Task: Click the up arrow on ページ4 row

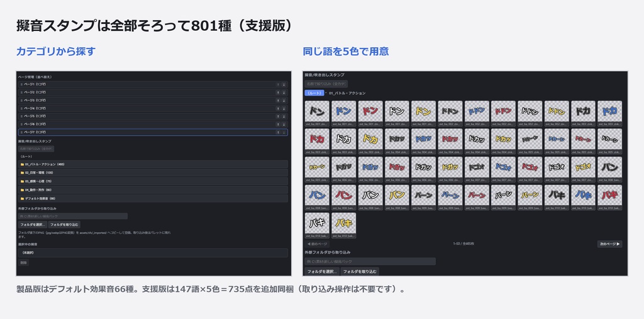Action: (278, 108)
